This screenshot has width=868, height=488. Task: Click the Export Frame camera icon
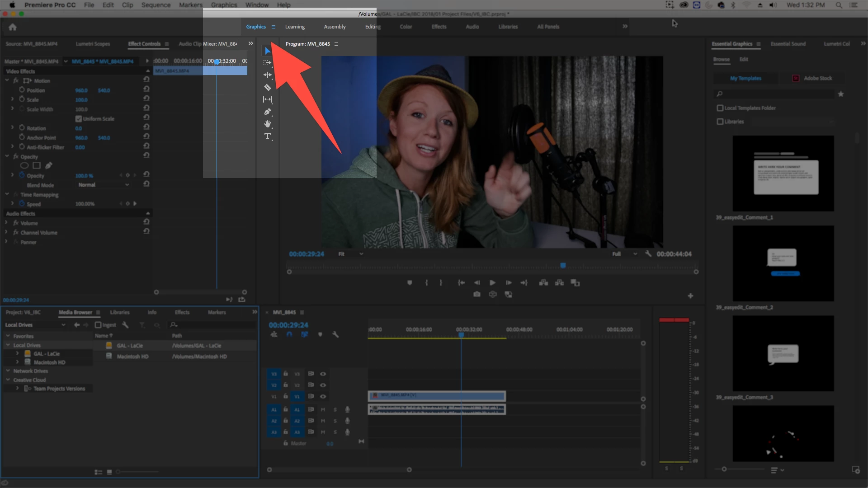[x=476, y=294]
